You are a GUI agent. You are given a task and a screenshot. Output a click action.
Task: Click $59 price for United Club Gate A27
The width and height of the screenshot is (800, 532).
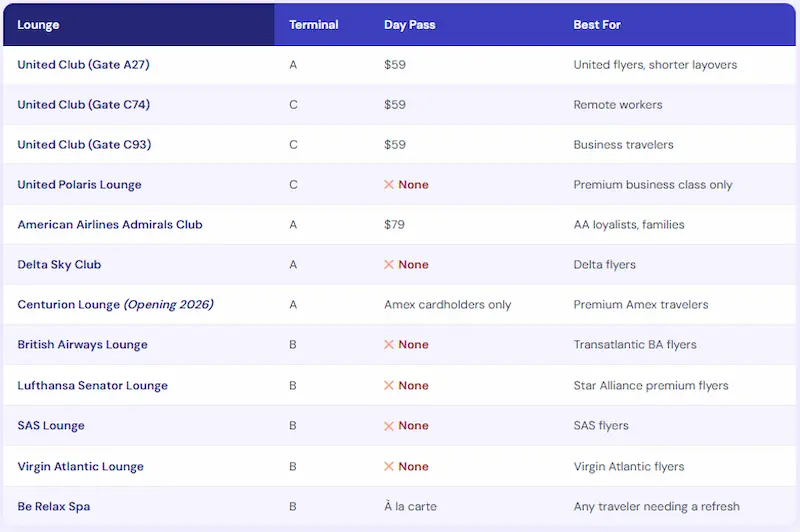coord(395,65)
